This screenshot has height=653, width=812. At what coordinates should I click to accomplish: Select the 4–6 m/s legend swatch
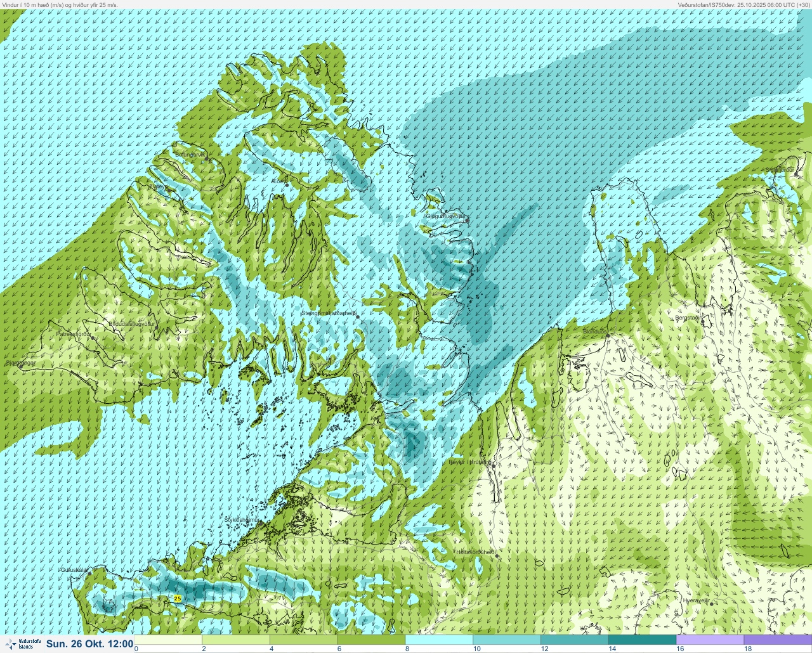point(304,640)
